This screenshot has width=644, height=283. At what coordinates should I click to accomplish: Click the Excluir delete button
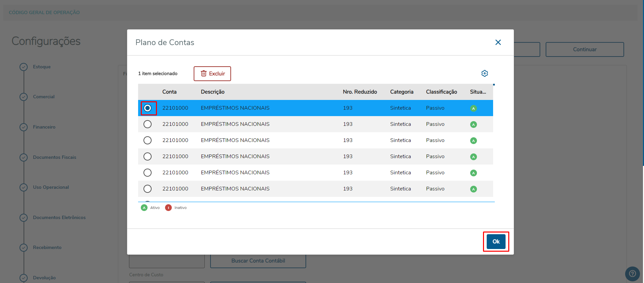[x=212, y=74]
